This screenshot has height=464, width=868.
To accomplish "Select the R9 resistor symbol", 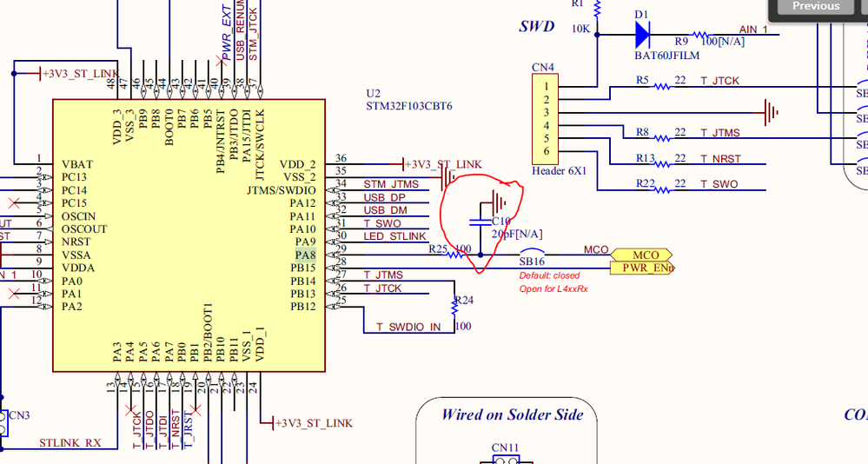I will point(701,35).
